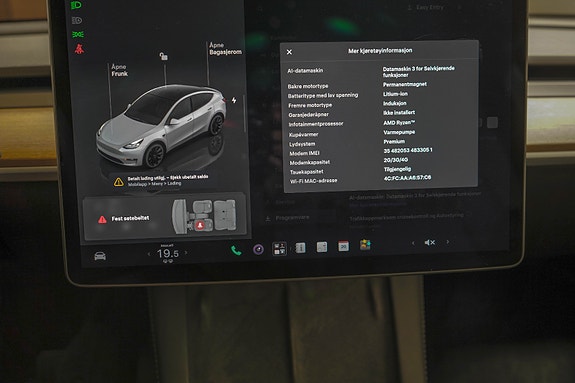This screenshot has width=575, height=383.
Task: Tap the Fest setebeltet seat diagram
Action: 204,216
